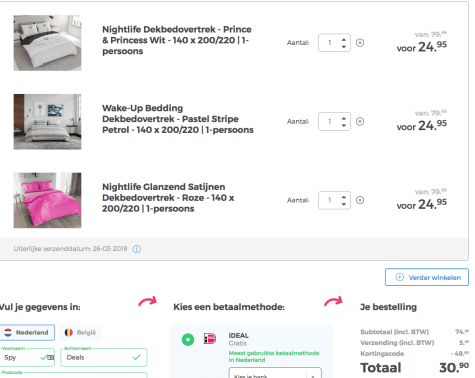Select the iDEAL payment radio button
Image resolution: width=475 pixels, height=378 pixels.
188,339
